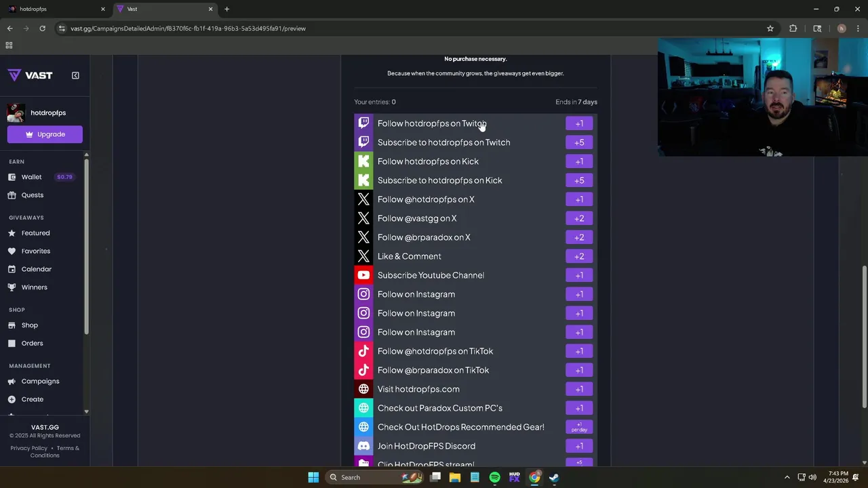This screenshot has width=868, height=488.
Task: Click the Upgrade button
Action: [45, 134]
